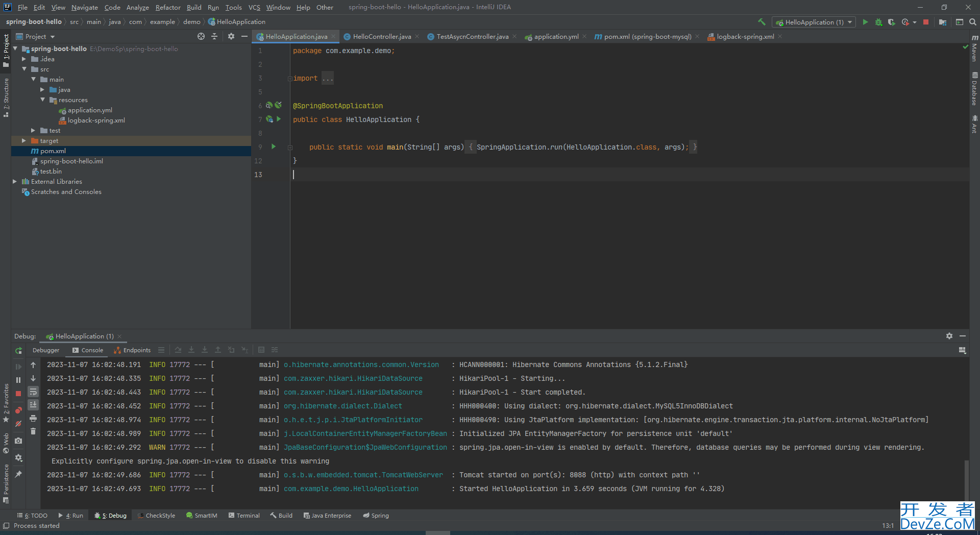This screenshot has width=980, height=535.
Task: Jump up the stack trace with the up arrow
Action: click(33, 365)
